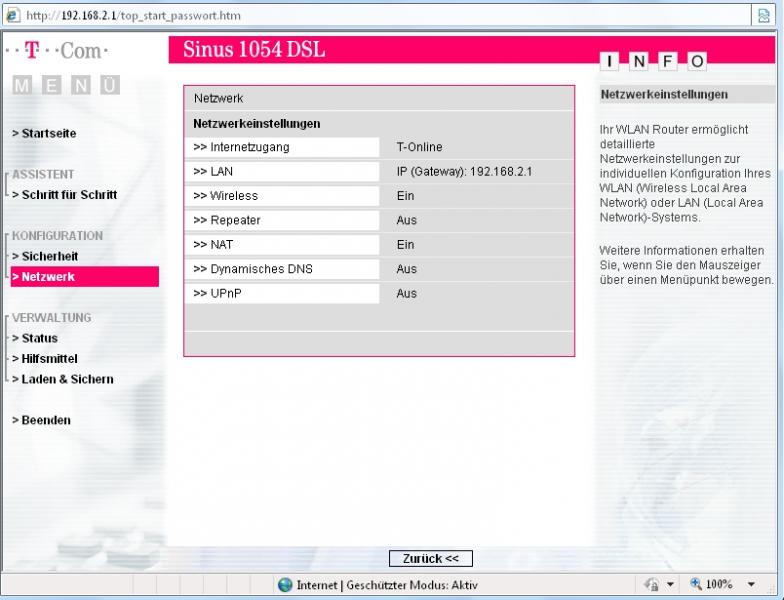The width and height of the screenshot is (784, 600).
Task: Click the zoom magnifier icon showing 100%
Action: [x=696, y=584]
